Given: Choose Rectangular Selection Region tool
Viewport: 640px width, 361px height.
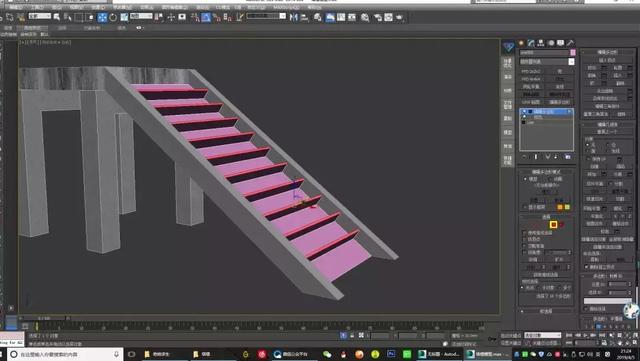Looking at the screenshot, I should click(79, 17).
